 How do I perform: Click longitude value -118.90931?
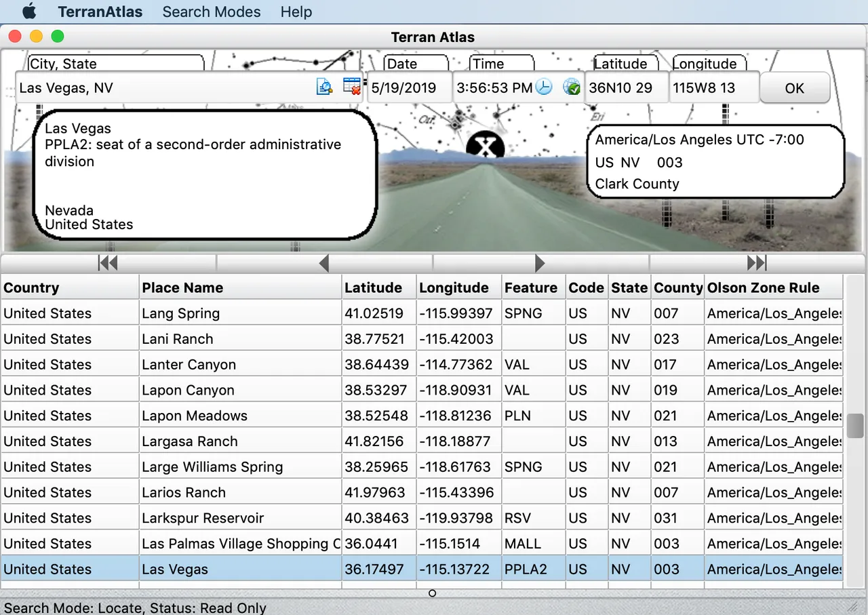click(456, 391)
